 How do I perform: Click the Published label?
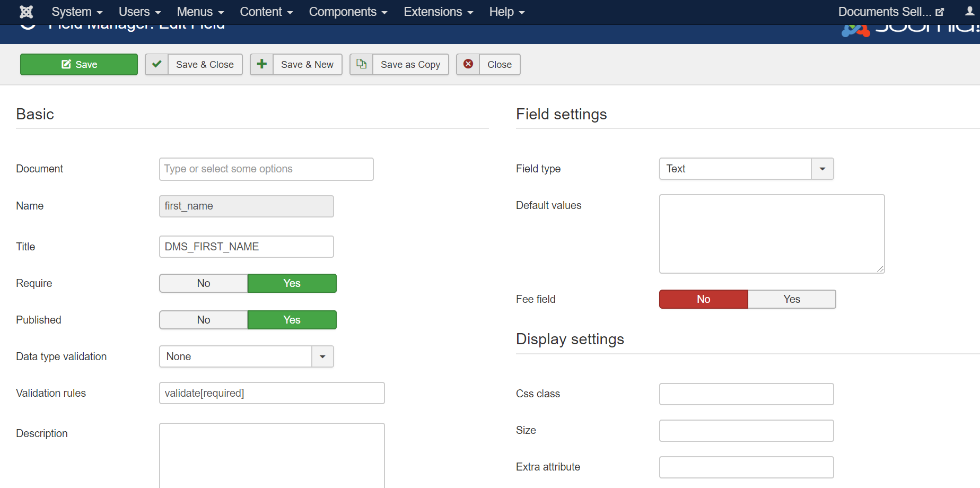coord(39,320)
